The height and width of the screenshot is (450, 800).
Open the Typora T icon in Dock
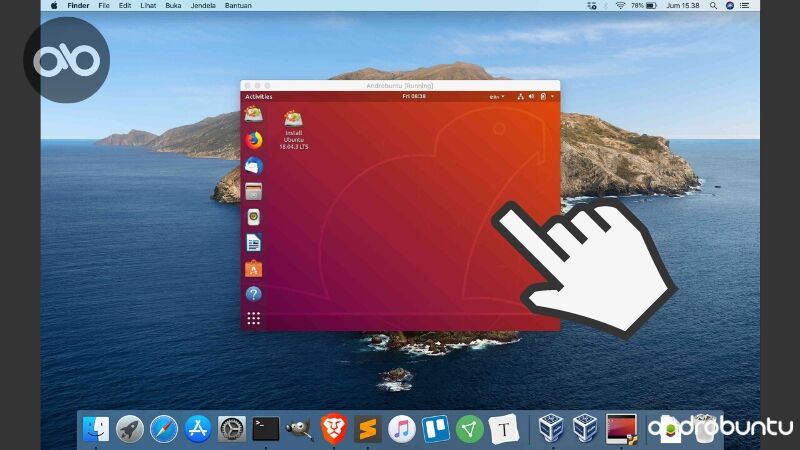[504, 429]
